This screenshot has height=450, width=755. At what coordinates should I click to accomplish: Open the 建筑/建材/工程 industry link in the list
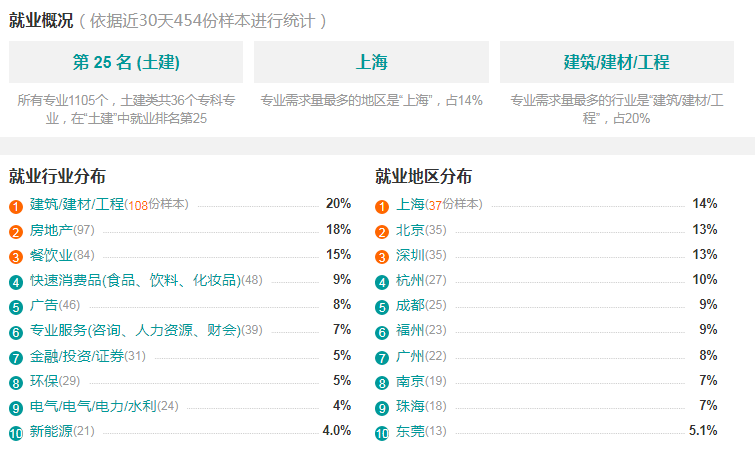[x=77, y=204]
